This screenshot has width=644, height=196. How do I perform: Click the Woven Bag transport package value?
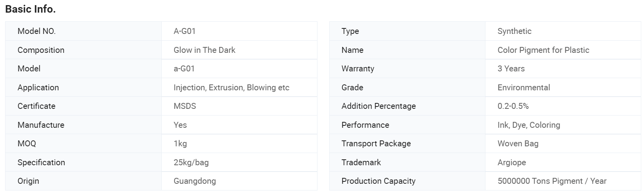[x=518, y=144]
